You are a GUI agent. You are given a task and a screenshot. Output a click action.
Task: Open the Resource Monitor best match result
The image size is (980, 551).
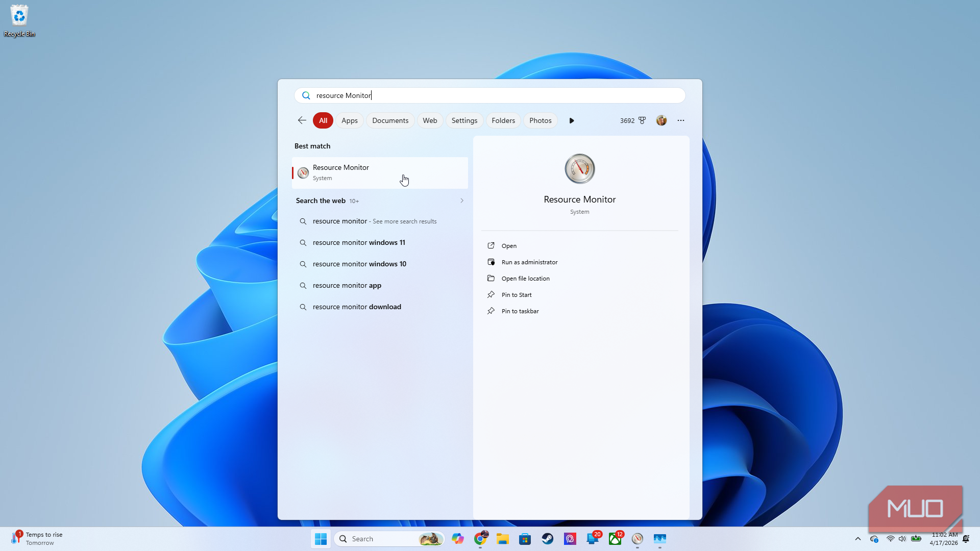(x=380, y=172)
